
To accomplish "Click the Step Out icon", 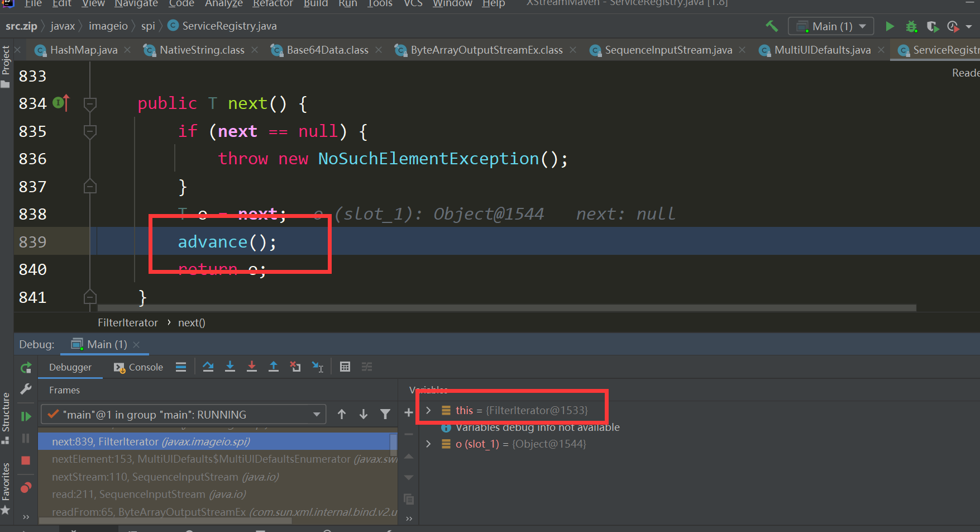I will pos(273,366).
